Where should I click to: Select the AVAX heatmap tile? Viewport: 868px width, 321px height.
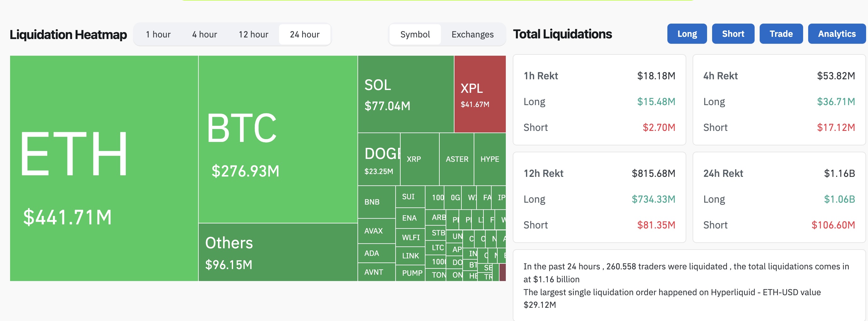click(x=376, y=231)
